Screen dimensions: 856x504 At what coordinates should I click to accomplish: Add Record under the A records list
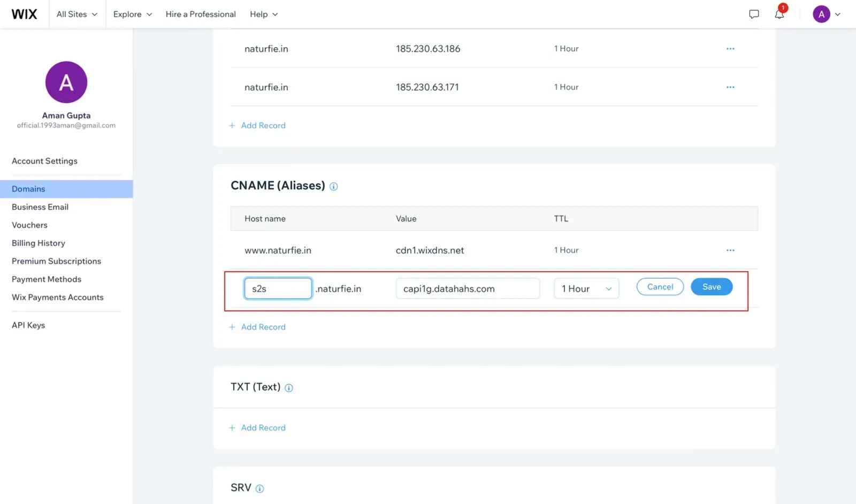click(257, 125)
